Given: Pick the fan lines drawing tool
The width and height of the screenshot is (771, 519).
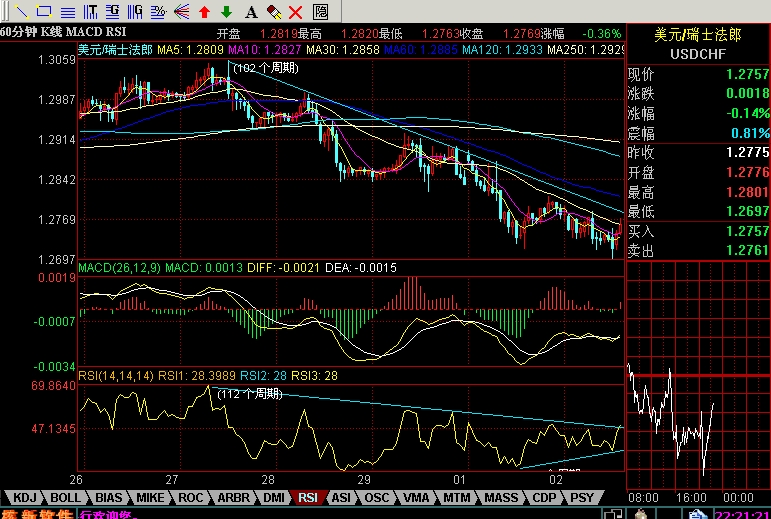Looking at the screenshot, I should tap(181, 11).
